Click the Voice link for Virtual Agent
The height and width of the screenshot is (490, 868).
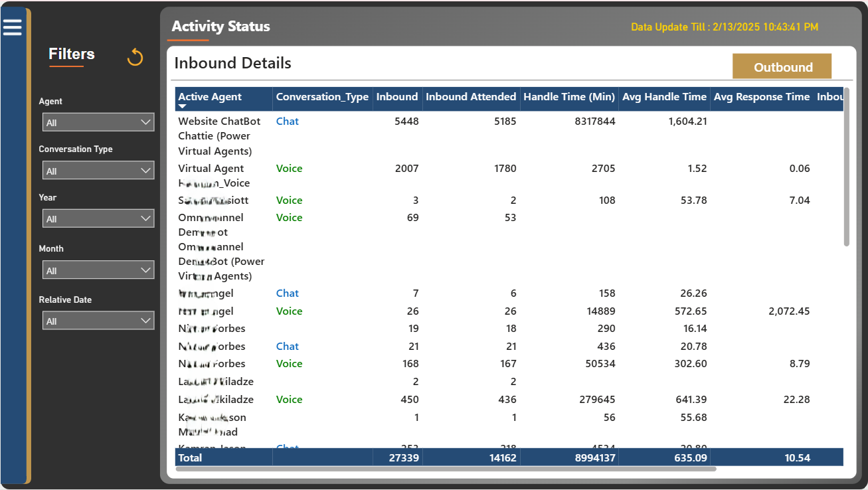[x=290, y=169]
